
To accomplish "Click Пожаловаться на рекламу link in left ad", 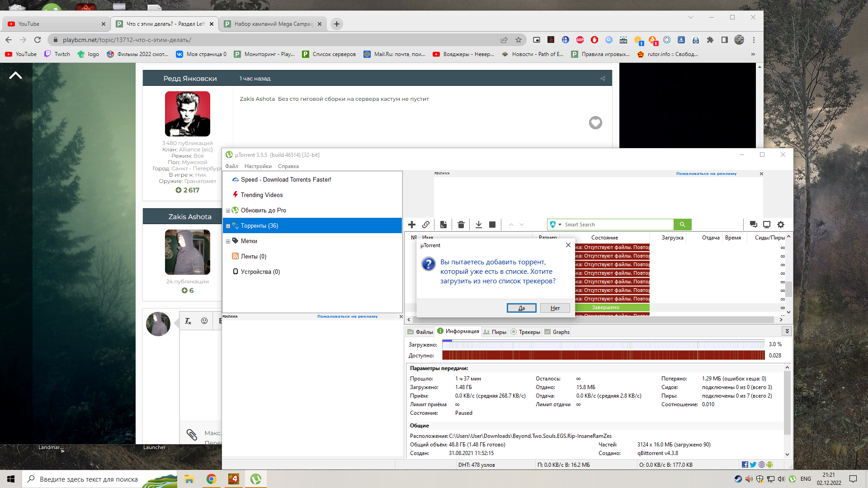I will (x=347, y=316).
